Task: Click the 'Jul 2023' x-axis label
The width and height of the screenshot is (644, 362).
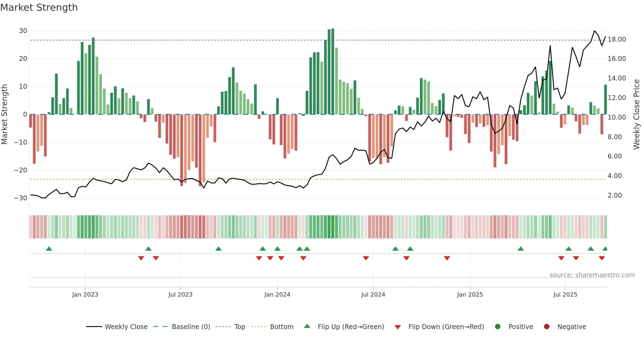Action: (181, 294)
